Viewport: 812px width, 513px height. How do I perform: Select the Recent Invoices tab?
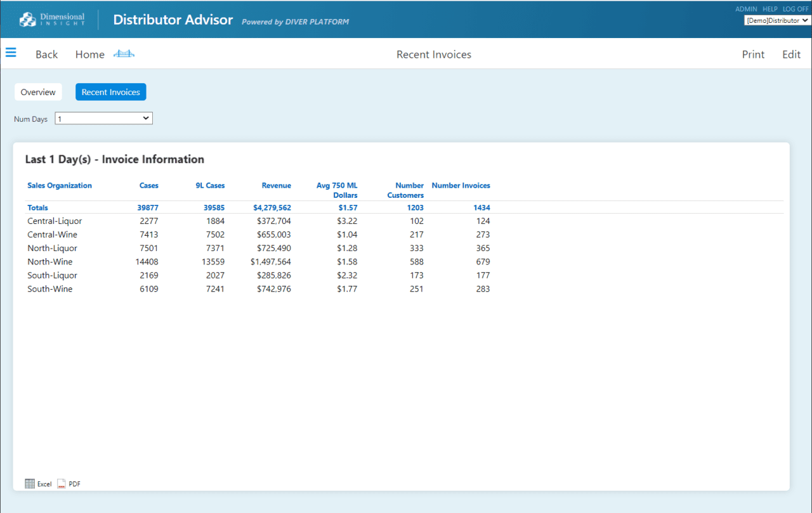(x=110, y=91)
